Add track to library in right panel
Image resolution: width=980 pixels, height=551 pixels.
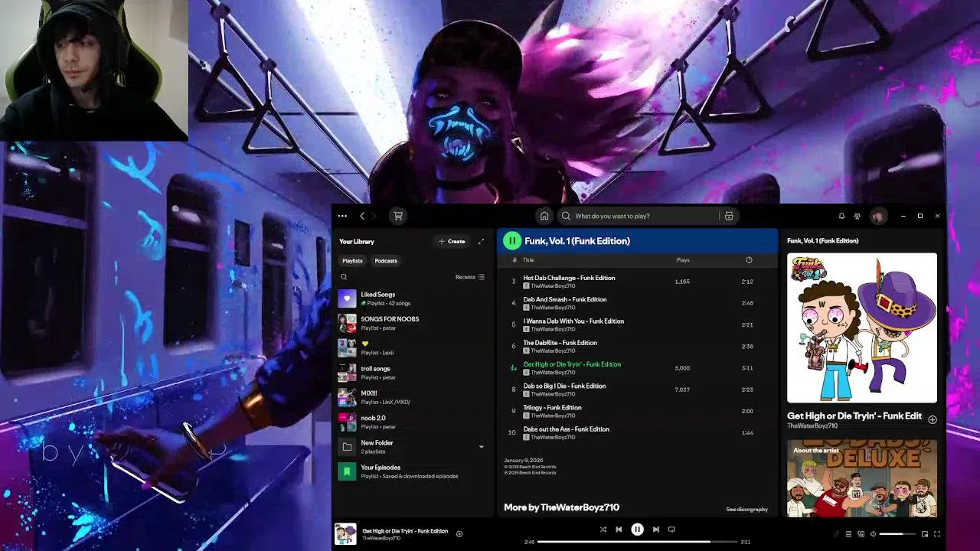tap(933, 419)
